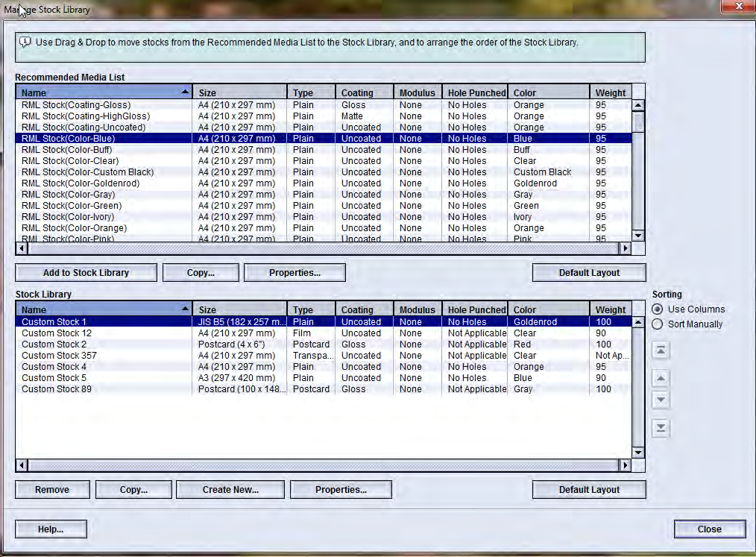Select RML Stock(Color-Clear) row

tap(324, 160)
